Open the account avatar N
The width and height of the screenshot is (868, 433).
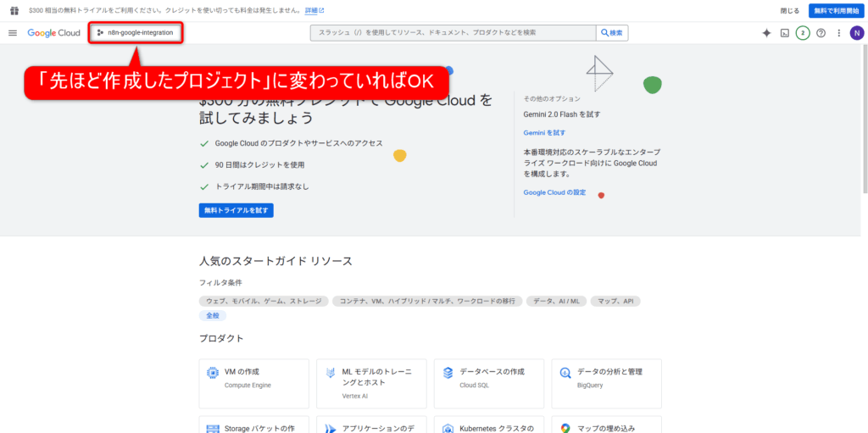point(857,33)
